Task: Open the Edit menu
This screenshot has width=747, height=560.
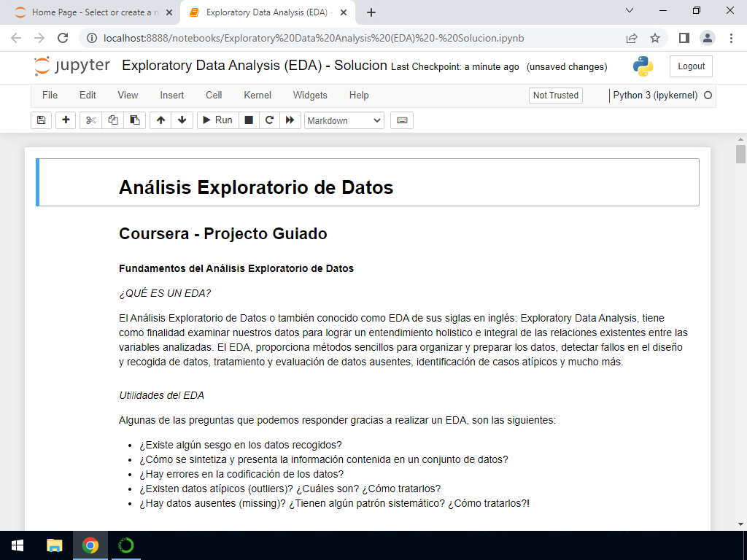Action: (88, 96)
